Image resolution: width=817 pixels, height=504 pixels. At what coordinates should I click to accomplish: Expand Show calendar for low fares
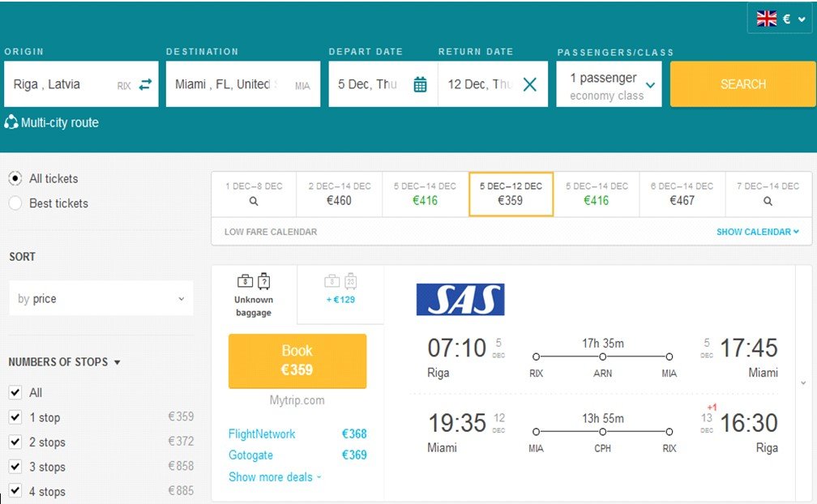[x=757, y=232]
